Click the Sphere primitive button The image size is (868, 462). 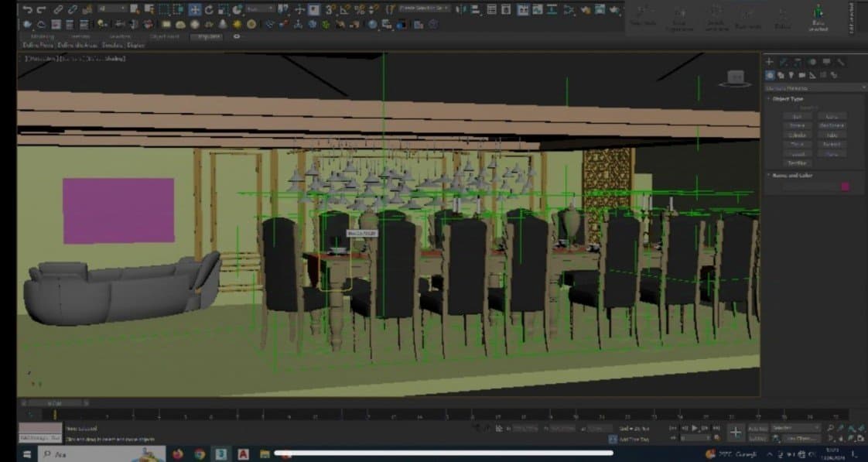click(x=797, y=125)
